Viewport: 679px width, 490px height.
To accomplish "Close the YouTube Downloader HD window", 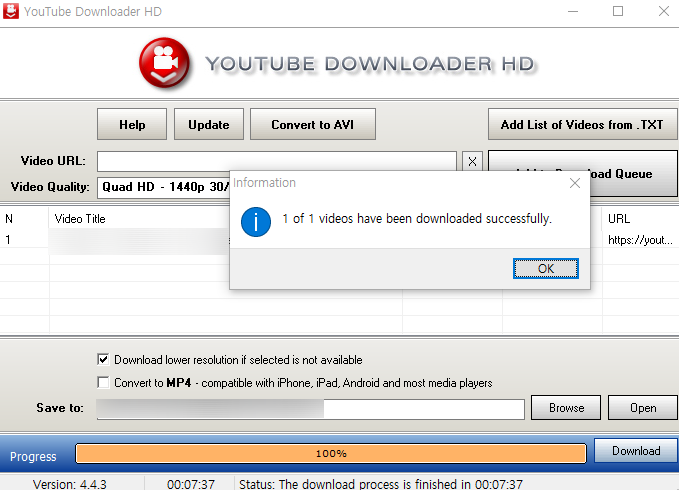I will pos(663,11).
